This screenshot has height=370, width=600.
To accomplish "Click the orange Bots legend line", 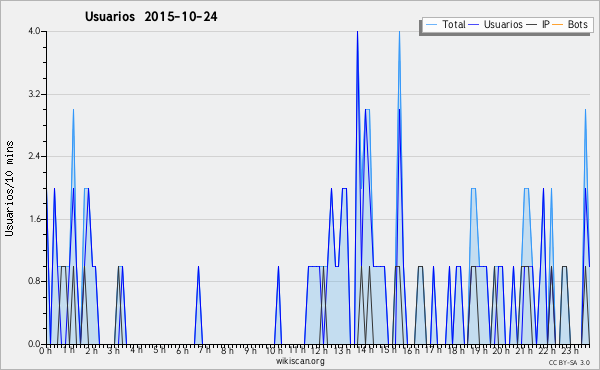I will (558, 24).
